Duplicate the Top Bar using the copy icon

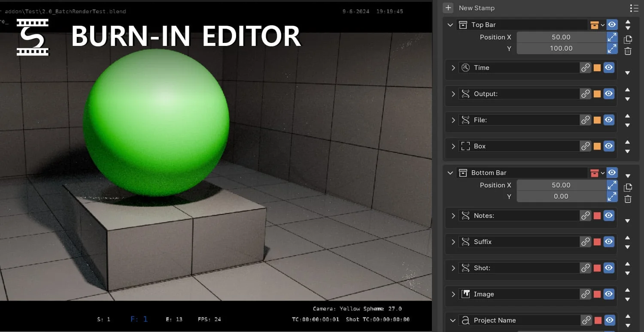tap(628, 39)
